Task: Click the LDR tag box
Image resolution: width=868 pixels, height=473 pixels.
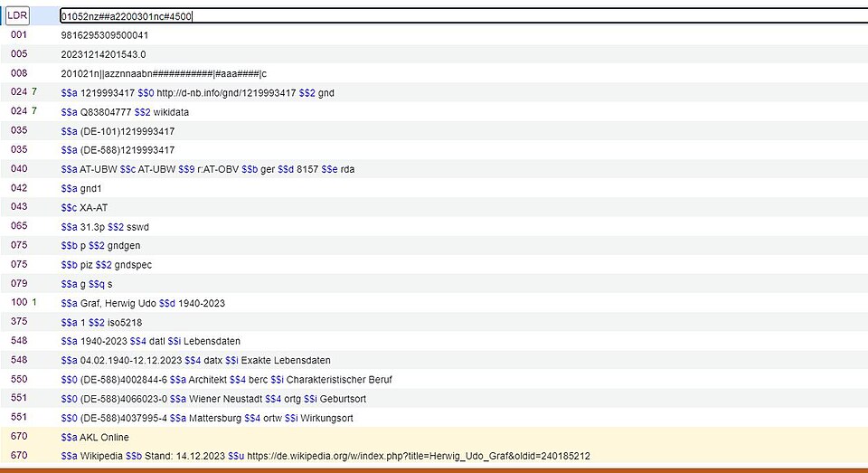Action: click(19, 15)
